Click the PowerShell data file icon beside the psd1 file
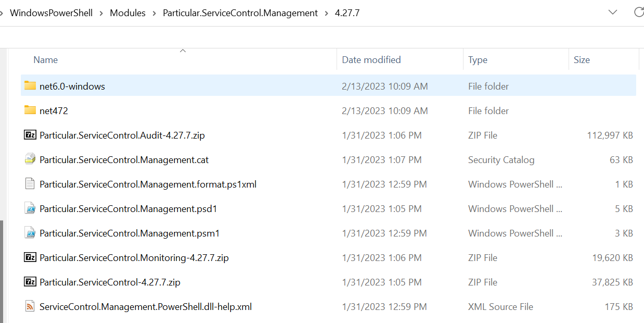Screen dimensions: 644x323 [30, 208]
